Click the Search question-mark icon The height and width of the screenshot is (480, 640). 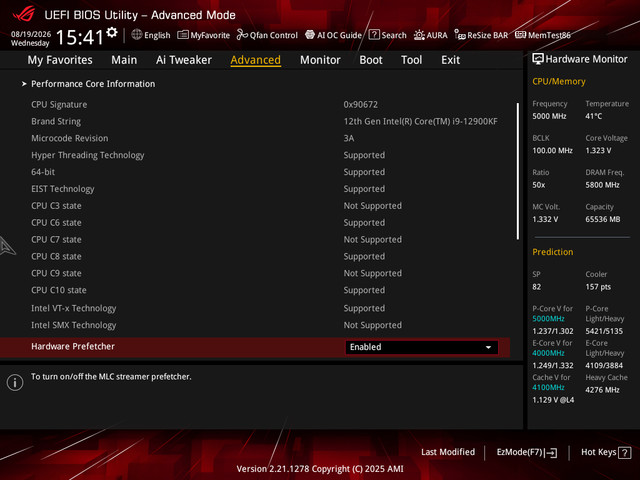[x=374, y=35]
